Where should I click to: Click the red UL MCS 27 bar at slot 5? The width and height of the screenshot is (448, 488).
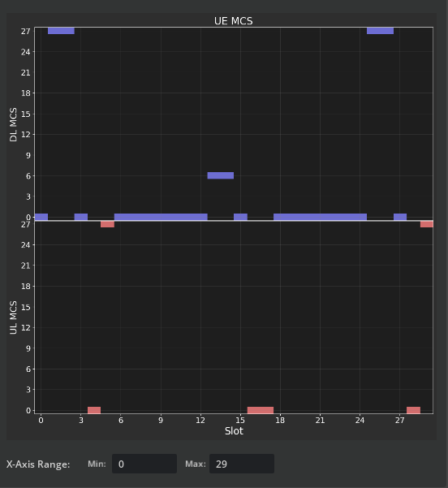pyautogui.click(x=107, y=224)
